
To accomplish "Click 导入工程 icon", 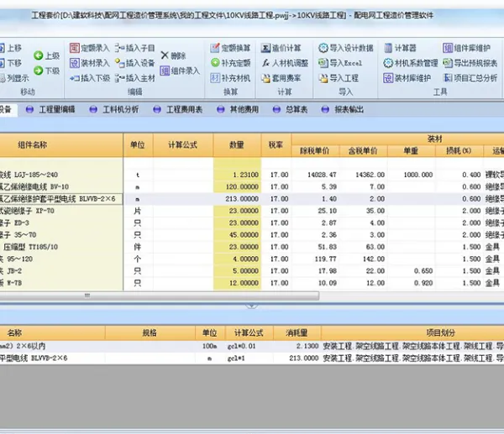I will point(323,78).
